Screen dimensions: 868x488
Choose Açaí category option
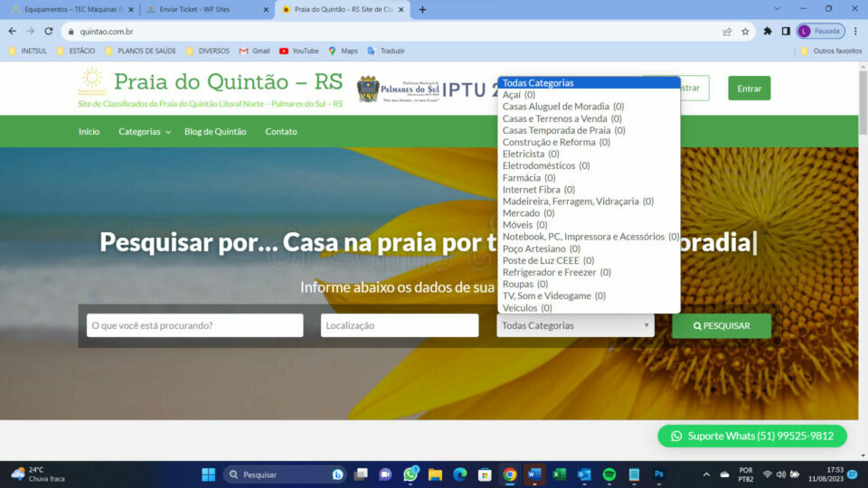[x=589, y=95]
